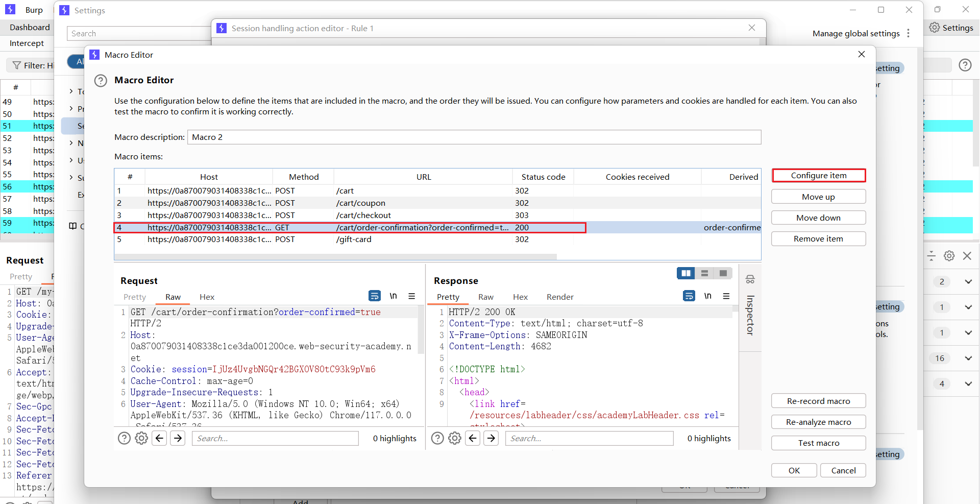
Task: Expand the second Settings tree node
Action: [71, 109]
